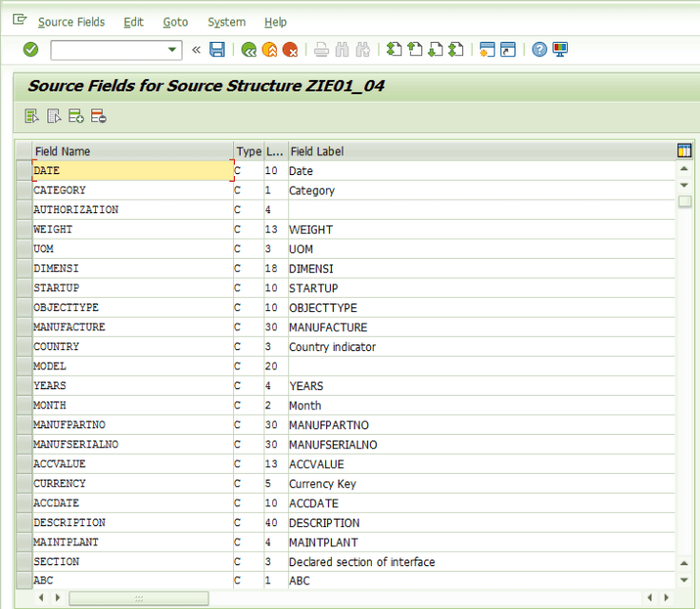Viewport: 700px width, 609px height.
Task: Click the red Cancel icon
Action: [290, 49]
